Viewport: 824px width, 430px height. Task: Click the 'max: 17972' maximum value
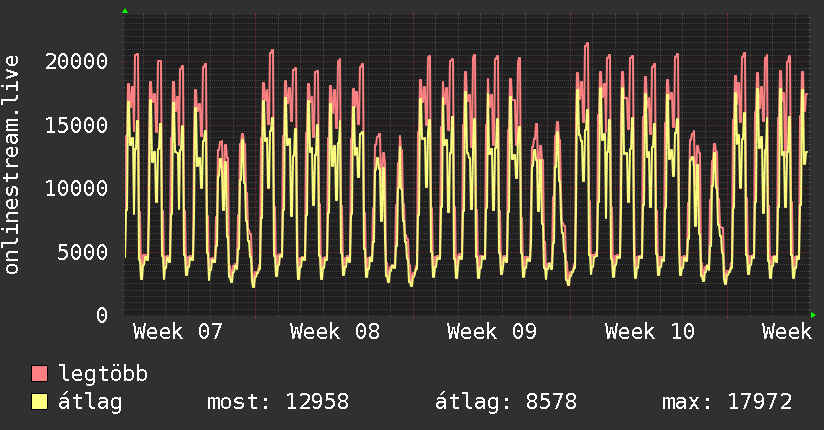point(727,402)
